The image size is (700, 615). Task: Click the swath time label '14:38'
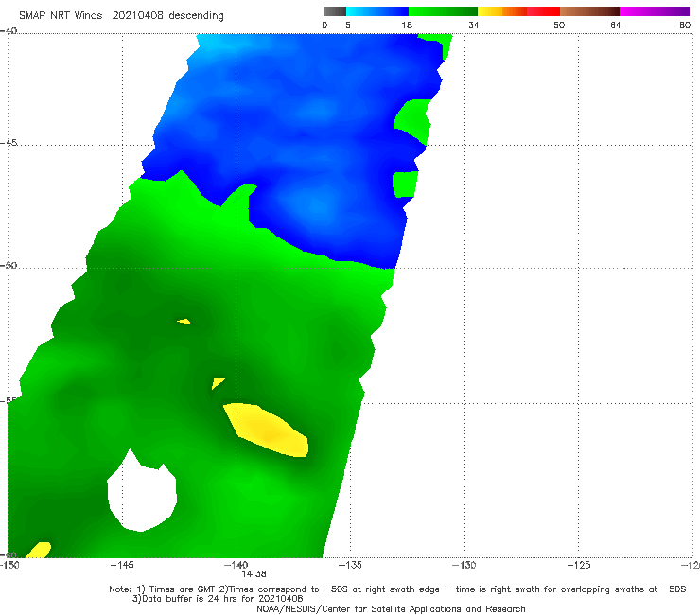pos(254,574)
